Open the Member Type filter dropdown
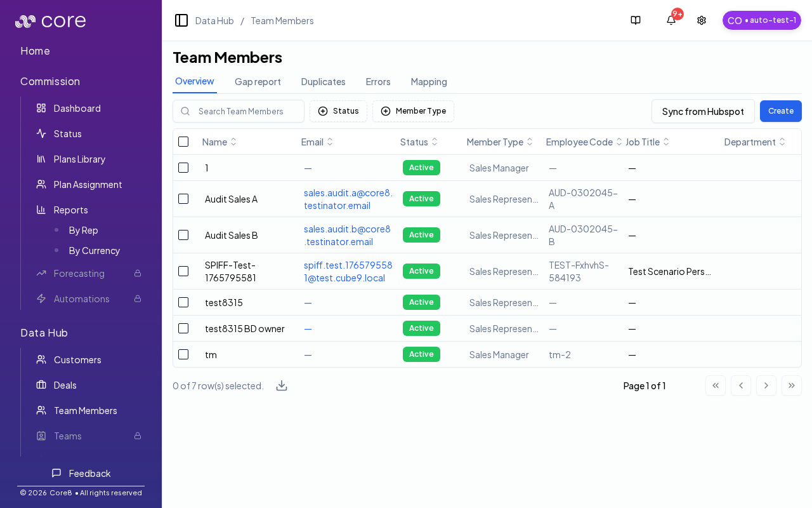The width and height of the screenshot is (812, 508). (413, 111)
